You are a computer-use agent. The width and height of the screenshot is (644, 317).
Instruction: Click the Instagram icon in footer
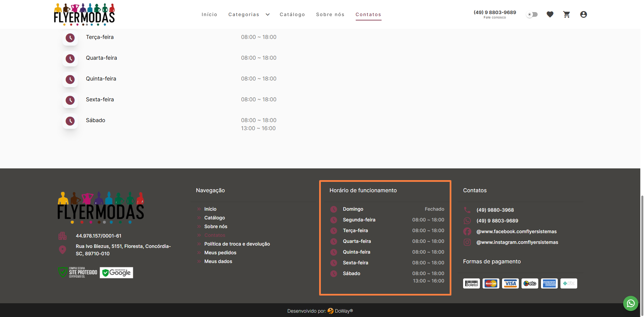pos(467,242)
